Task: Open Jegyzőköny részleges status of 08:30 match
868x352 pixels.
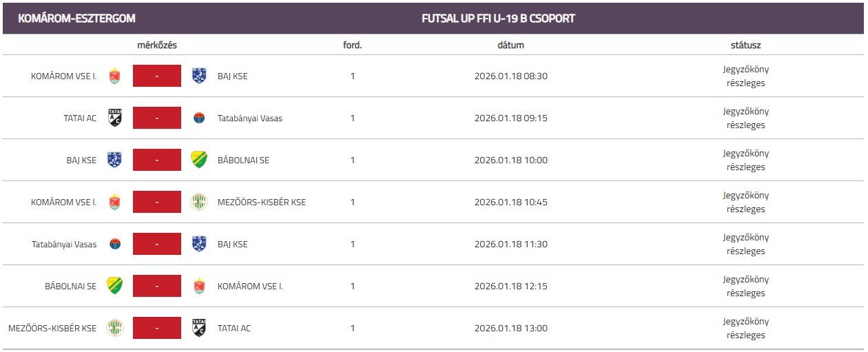Action: [x=745, y=76]
